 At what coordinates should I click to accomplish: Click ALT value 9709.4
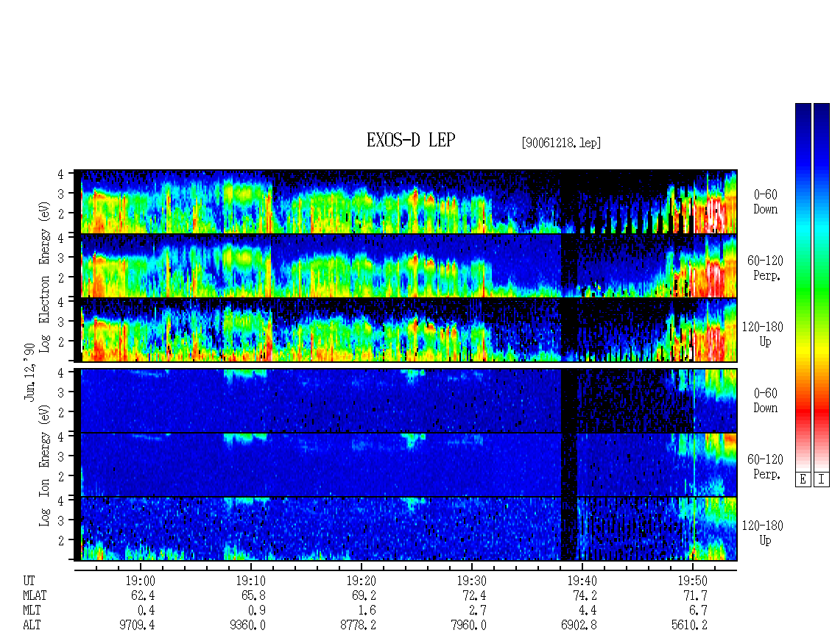coord(137,626)
